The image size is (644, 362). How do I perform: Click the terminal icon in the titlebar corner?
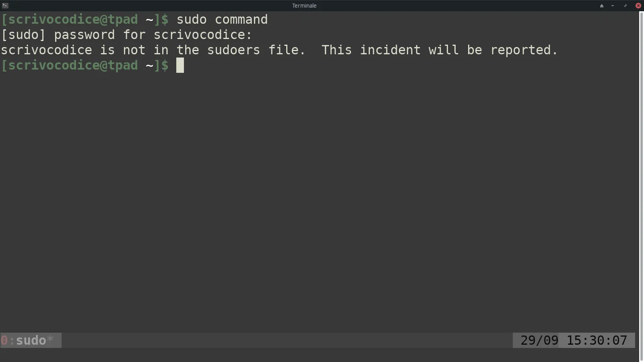pos(5,5)
